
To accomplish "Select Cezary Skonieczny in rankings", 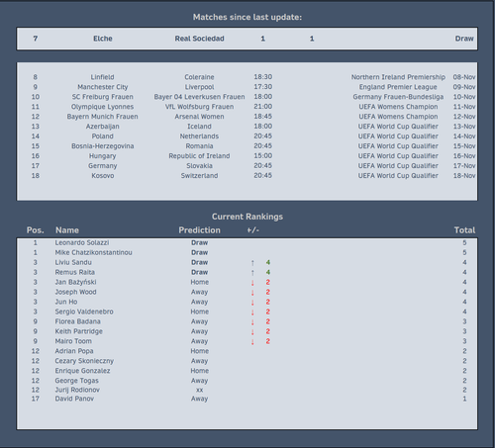I will point(84,361).
